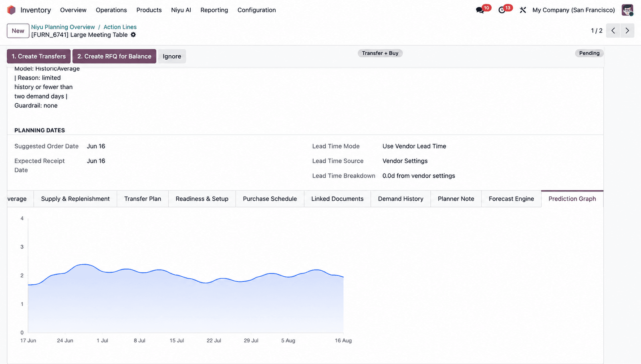The width and height of the screenshot is (641, 364).
Task: Open the activities clock icon
Action: click(502, 10)
